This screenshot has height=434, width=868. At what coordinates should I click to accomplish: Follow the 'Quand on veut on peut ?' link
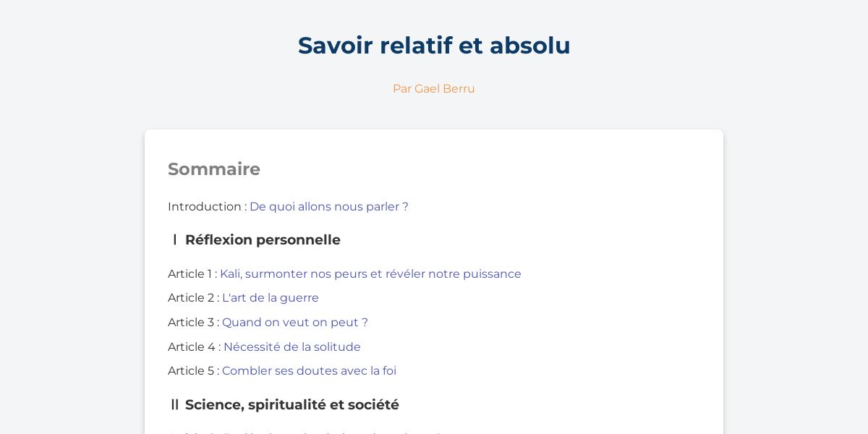pyautogui.click(x=295, y=323)
